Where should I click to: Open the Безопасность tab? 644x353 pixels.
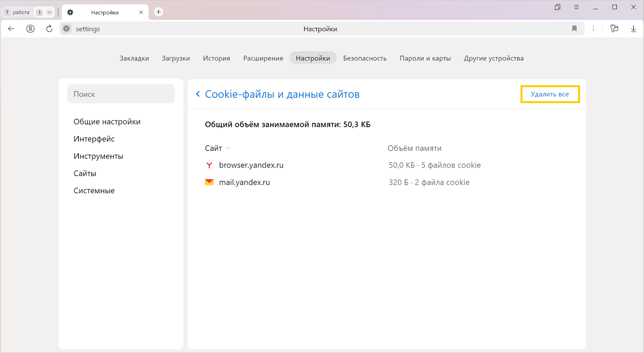click(365, 58)
